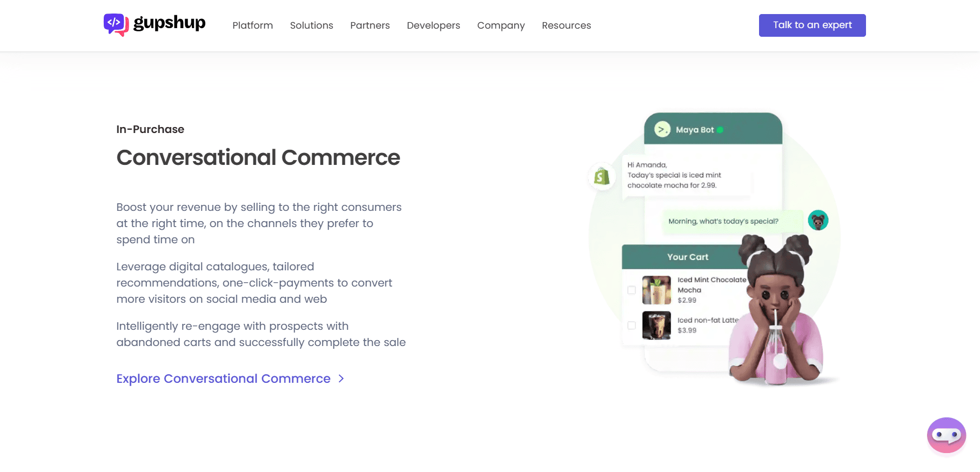Select Company in the navigation bar
Screen dimensions: 980x472
501,25
